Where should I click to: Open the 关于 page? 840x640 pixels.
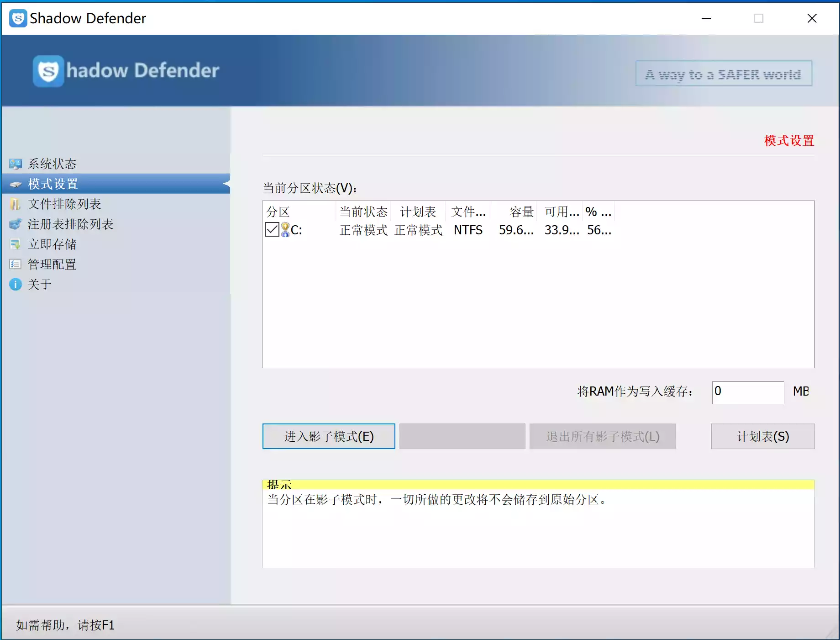tap(40, 285)
